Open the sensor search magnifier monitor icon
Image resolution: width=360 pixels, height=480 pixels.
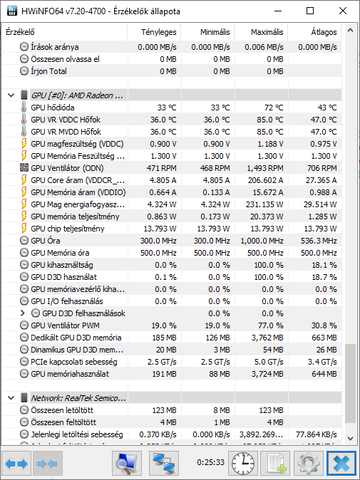[127, 463]
